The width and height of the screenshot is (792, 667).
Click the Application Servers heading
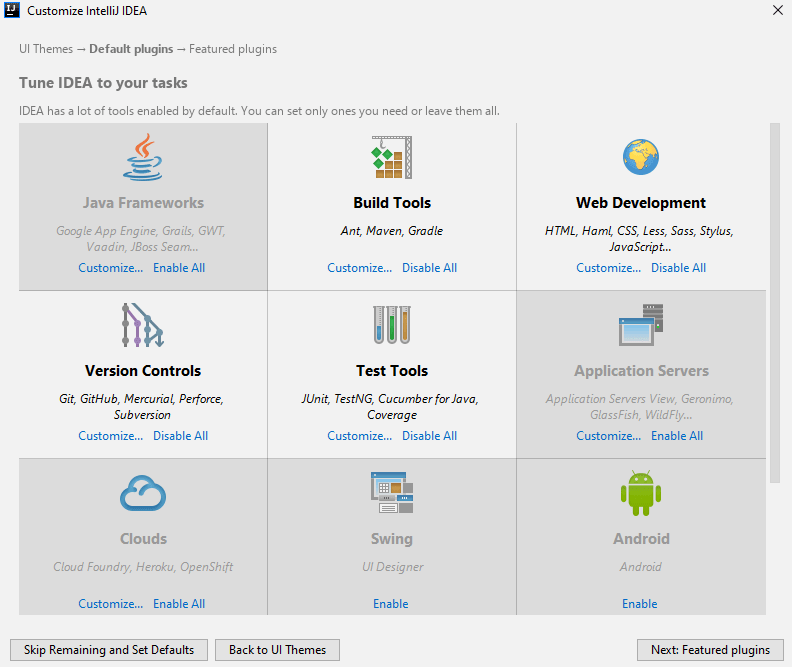pos(641,371)
